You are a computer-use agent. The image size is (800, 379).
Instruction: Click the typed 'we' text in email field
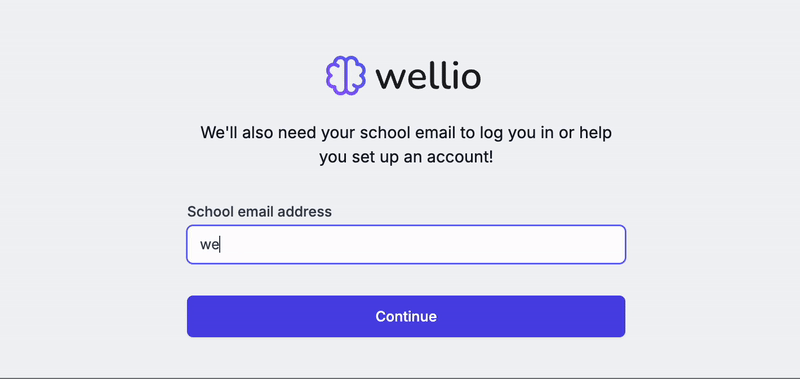pos(209,245)
